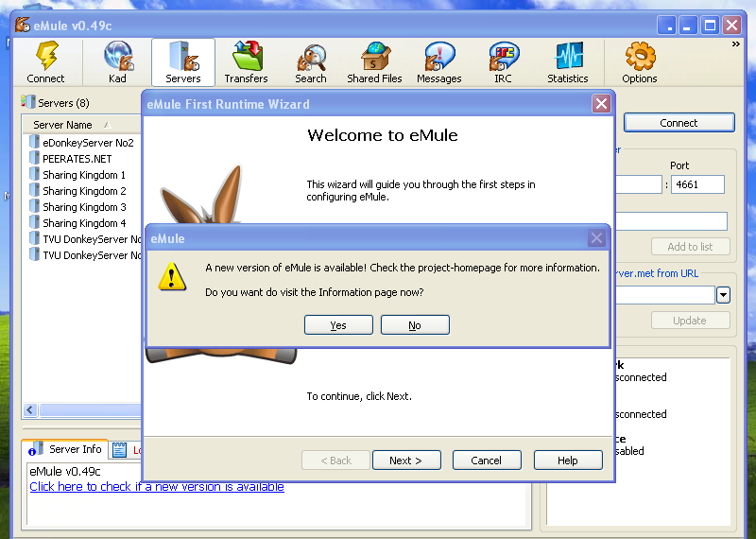This screenshot has height=539, width=756.
Task: Click the server.met URL input field
Action: pyautogui.click(x=665, y=295)
